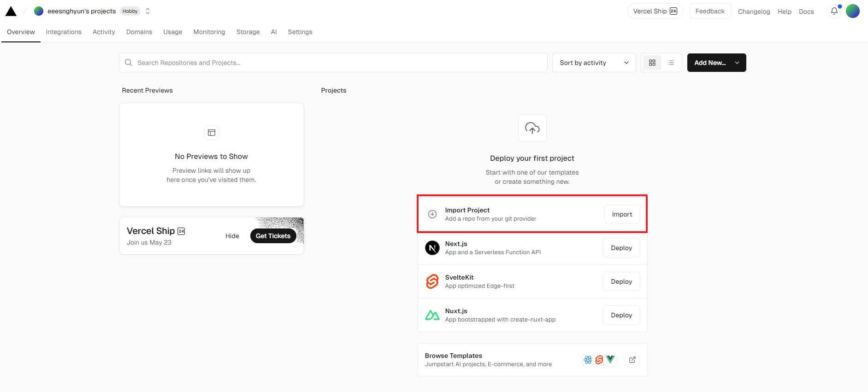Expand the team switcher chevrons
This screenshot has height=392, width=868.
[148, 11]
